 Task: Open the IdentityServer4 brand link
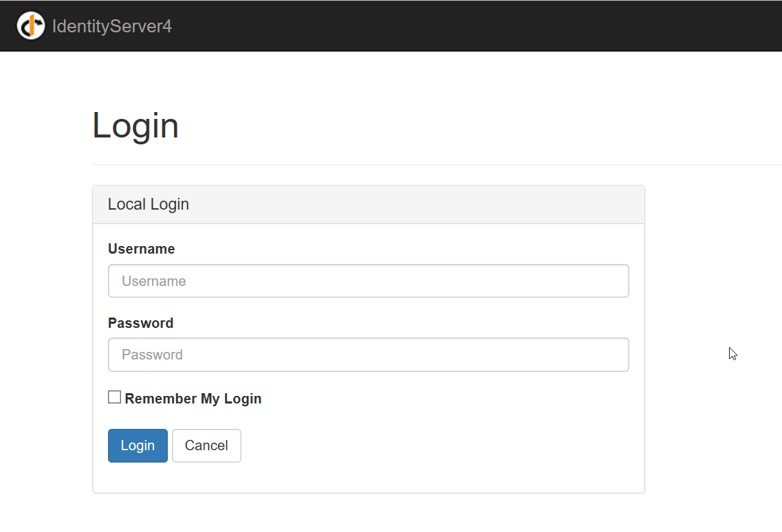pyautogui.click(x=112, y=27)
